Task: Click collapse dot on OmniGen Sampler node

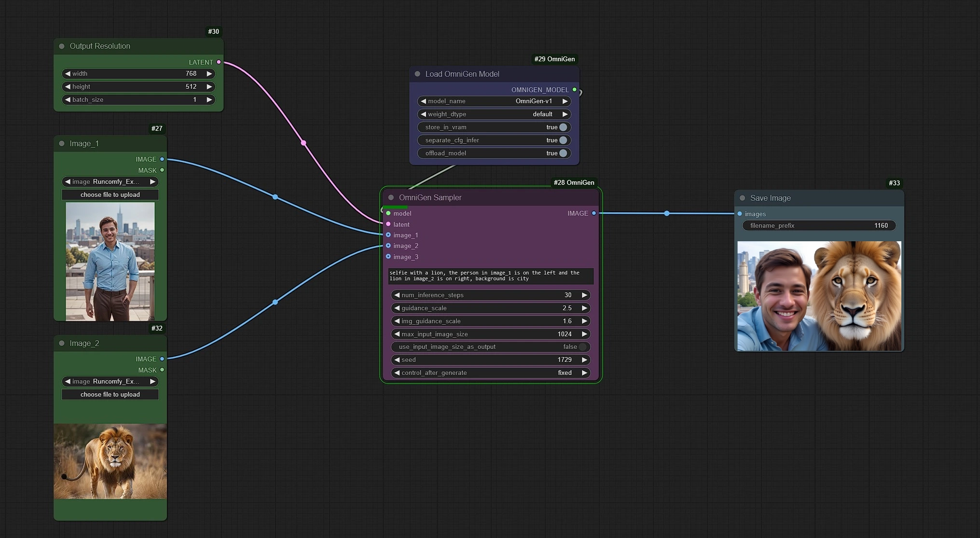Action: [x=391, y=197]
